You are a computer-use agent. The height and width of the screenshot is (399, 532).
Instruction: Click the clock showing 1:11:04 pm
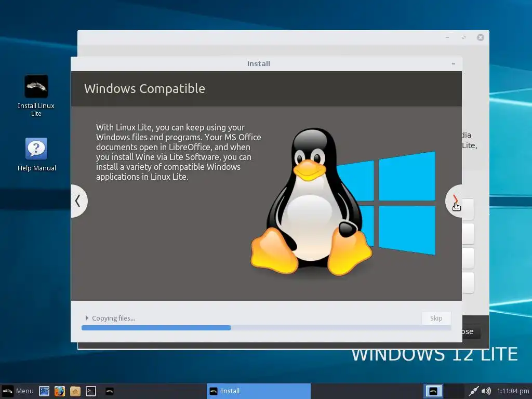point(513,391)
